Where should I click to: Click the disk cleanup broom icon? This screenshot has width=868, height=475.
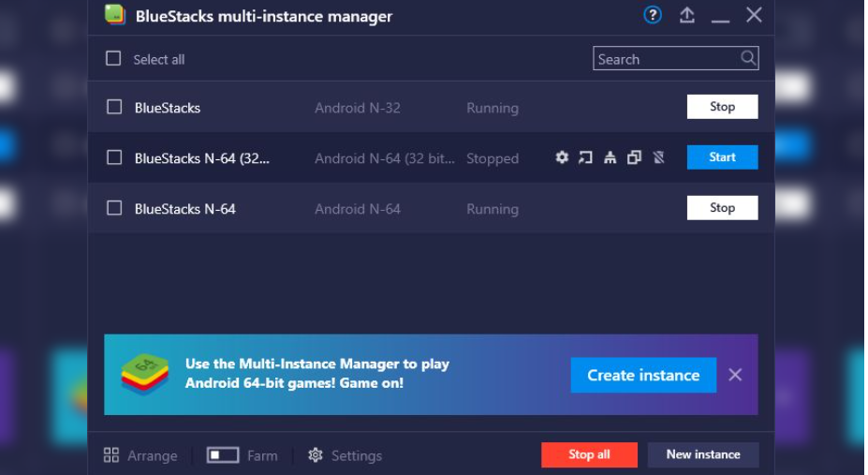point(611,157)
